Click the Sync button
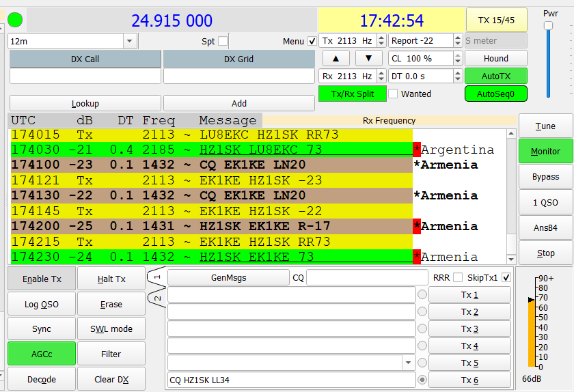This screenshot has width=574, height=392. pos(42,328)
